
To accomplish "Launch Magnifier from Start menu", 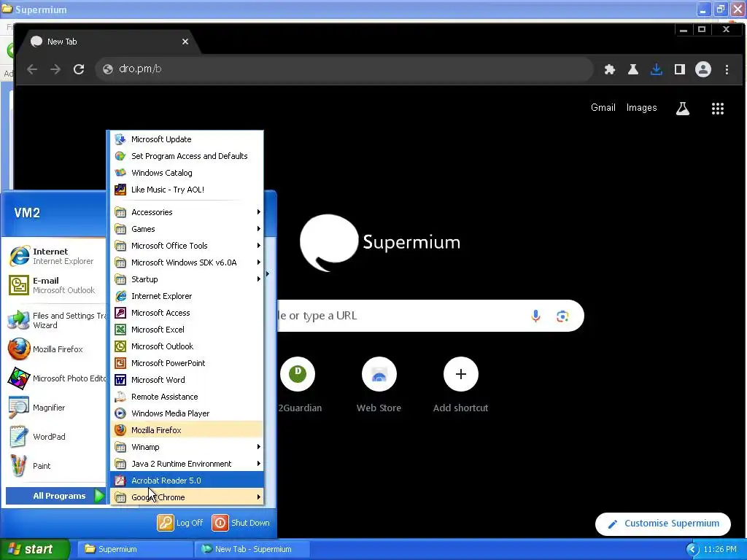I will click(55, 408).
